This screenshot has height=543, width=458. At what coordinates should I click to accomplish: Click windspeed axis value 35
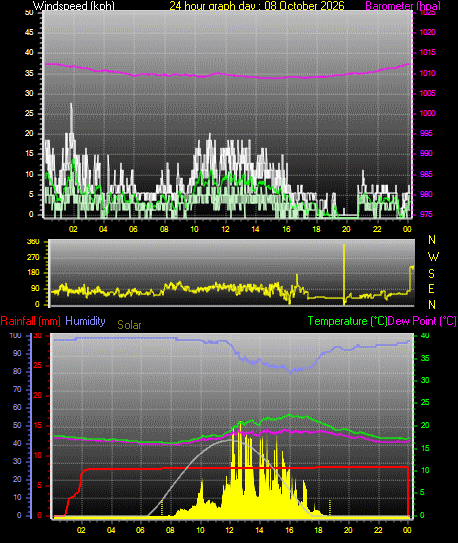coord(29,73)
